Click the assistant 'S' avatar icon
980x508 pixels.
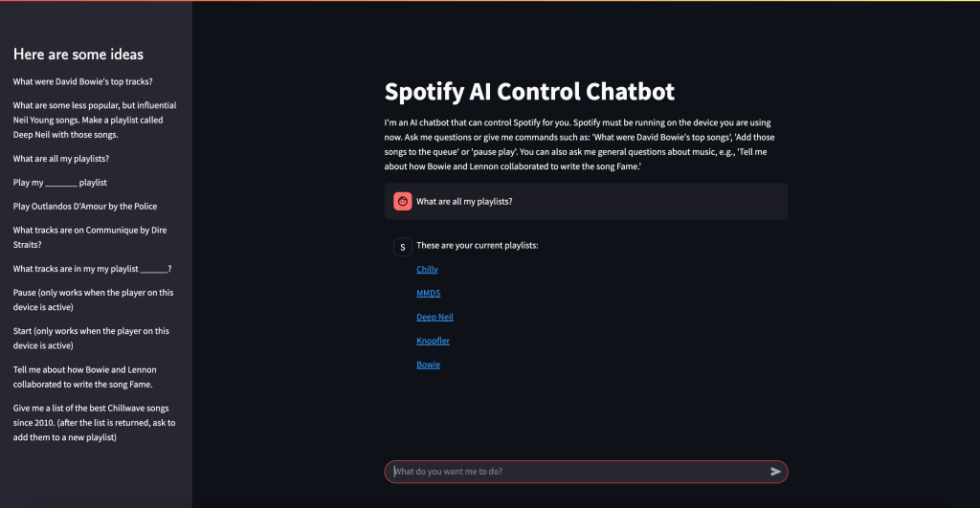tap(403, 247)
